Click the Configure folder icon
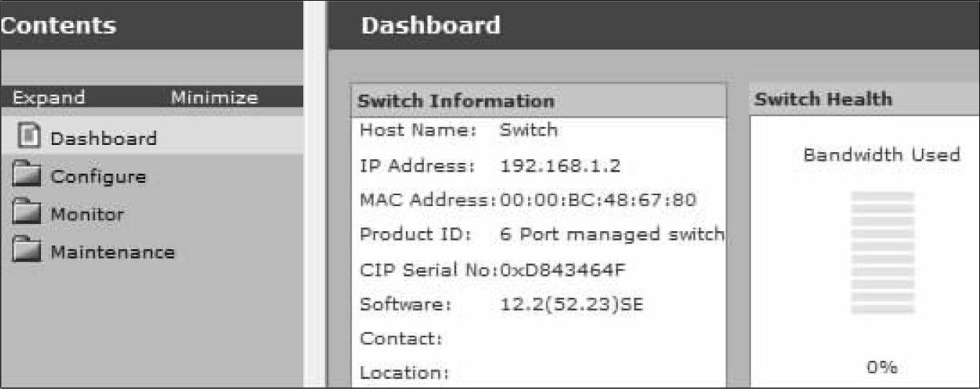The width and height of the screenshot is (980, 389). pos(27,176)
